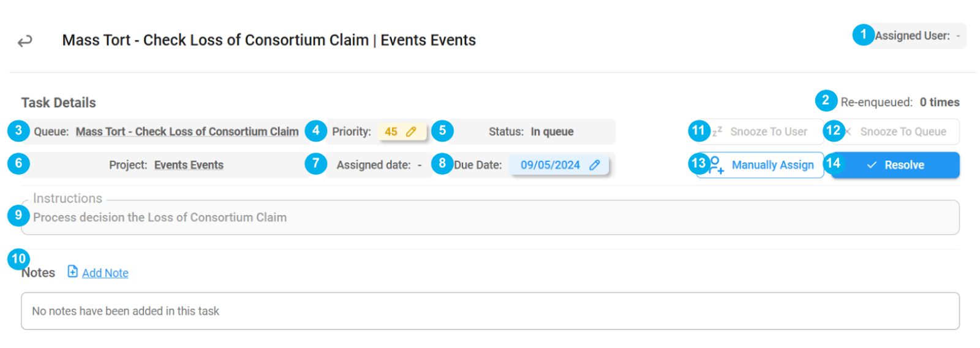The width and height of the screenshot is (980, 348).
Task: Click the person-plus icon on Manually Assign
Action: coord(716,165)
